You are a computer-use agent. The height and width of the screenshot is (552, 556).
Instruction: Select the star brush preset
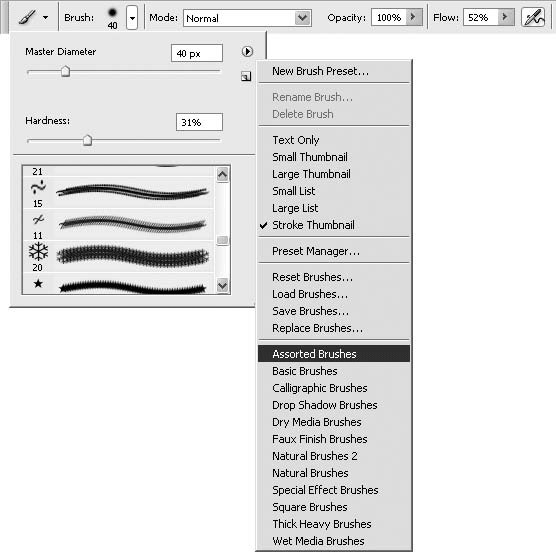click(x=118, y=284)
